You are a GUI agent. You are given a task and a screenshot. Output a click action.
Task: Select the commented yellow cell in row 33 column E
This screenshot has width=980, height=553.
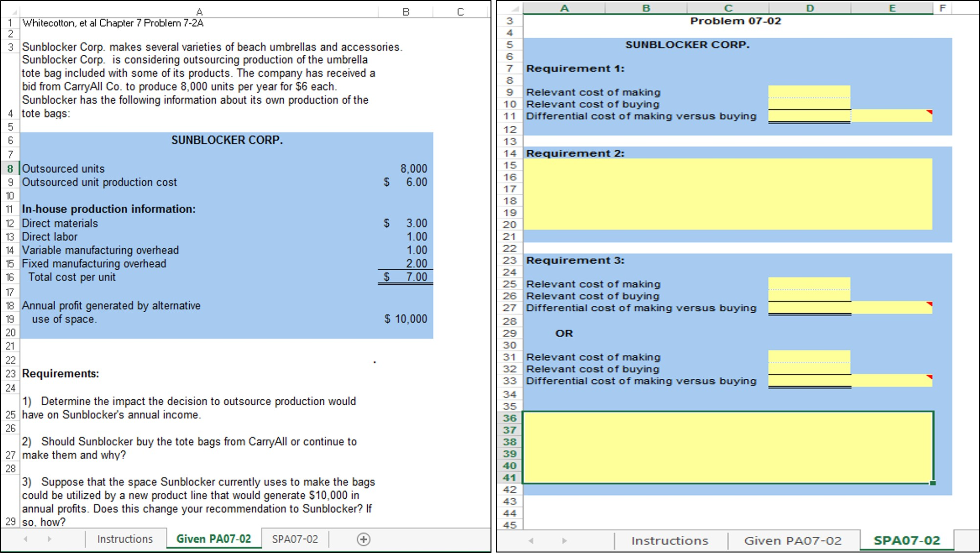click(891, 381)
